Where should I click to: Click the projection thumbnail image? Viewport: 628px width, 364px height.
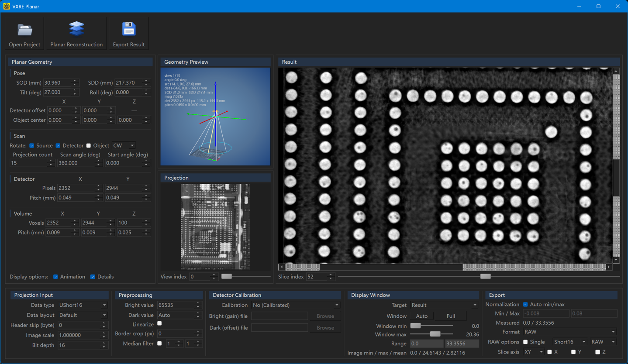coord(215,227)
